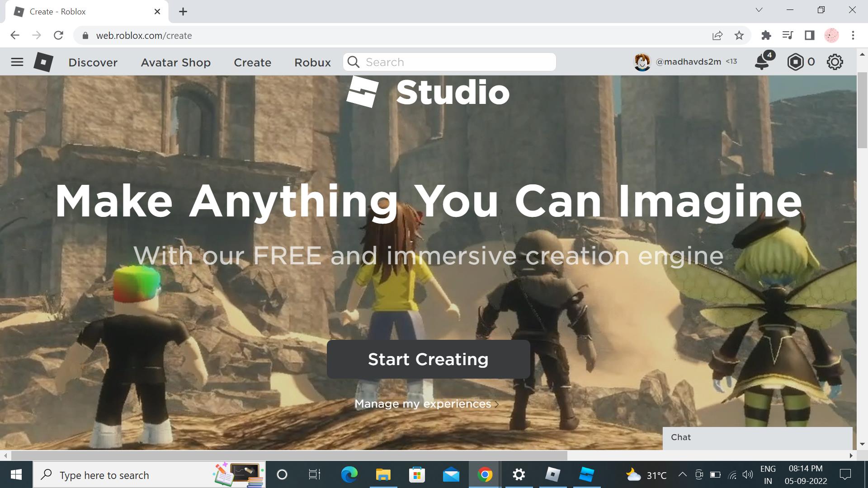Show hidden system tray icons
This screenshot has height=488, width=868.
coord(683,474)
